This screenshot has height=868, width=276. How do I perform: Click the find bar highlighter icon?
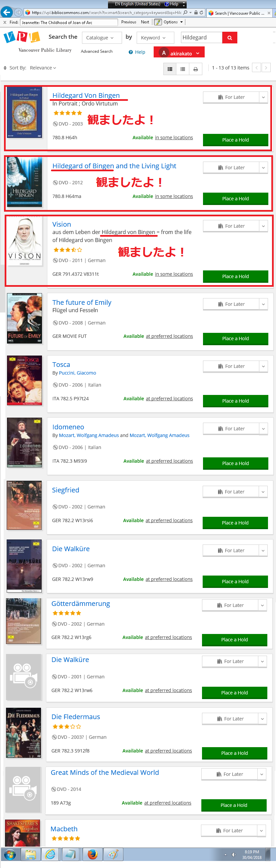(158, 22)
